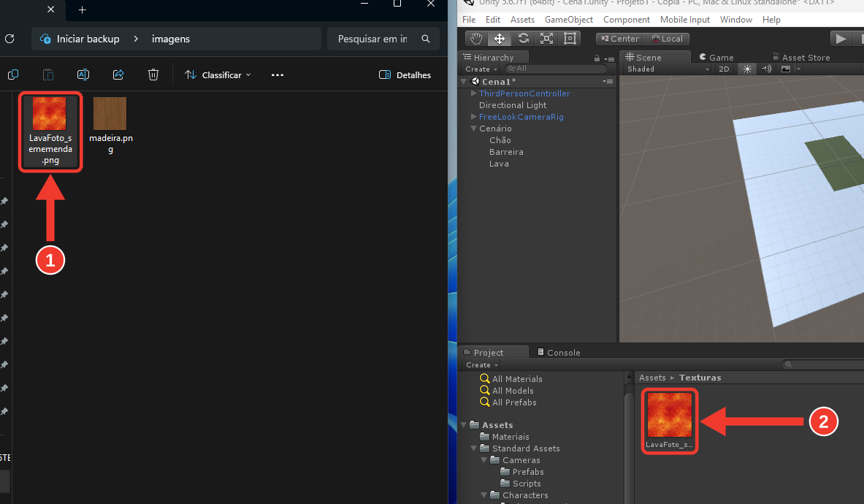Select the Scene tab
The width and height of the screenshot is (864, 504).
coord(654,57)
